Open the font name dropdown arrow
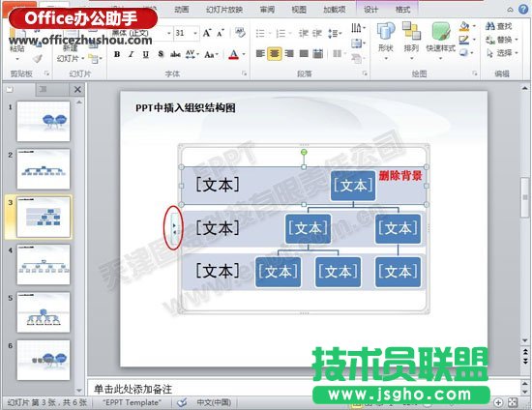The height and width of the screenshot is (410, 532). (x=169, y=33)
